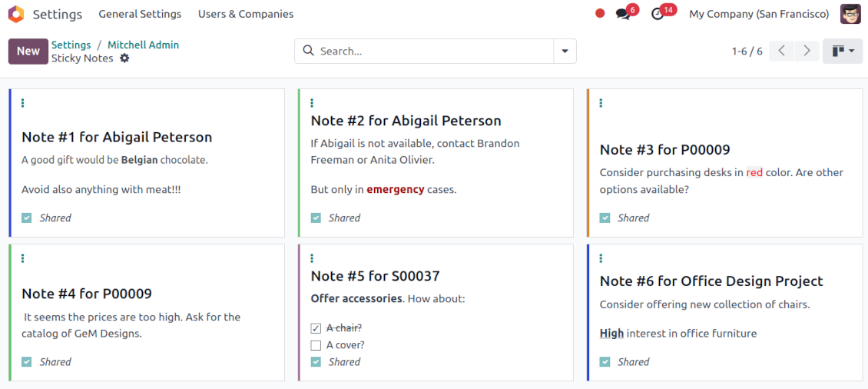Open the kanban view switcher dropdown
The width and height of the screenshot is (868, 389).
point(842,51)
